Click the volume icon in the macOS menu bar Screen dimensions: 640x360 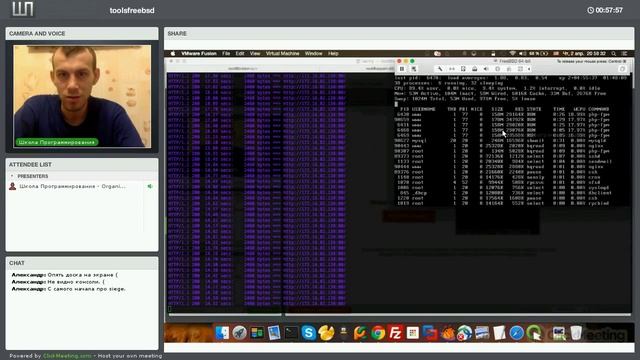pyautogui.click(x=522, y=53)
